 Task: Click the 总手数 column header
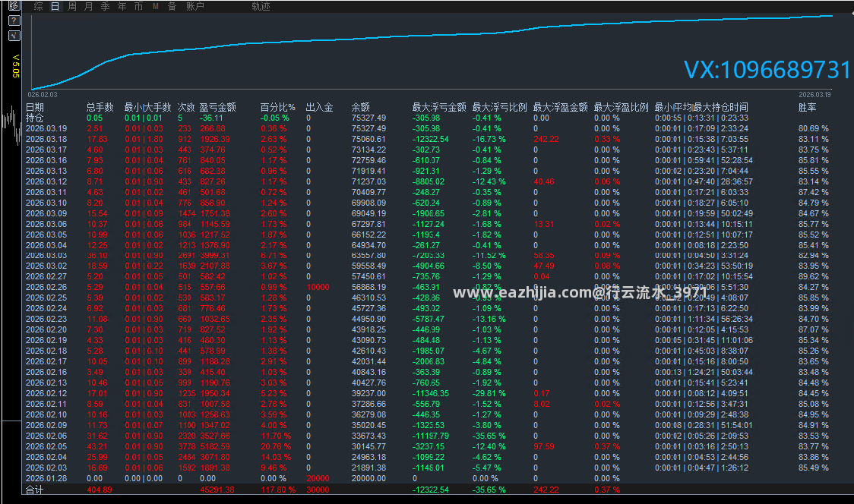tap(100, 107)
